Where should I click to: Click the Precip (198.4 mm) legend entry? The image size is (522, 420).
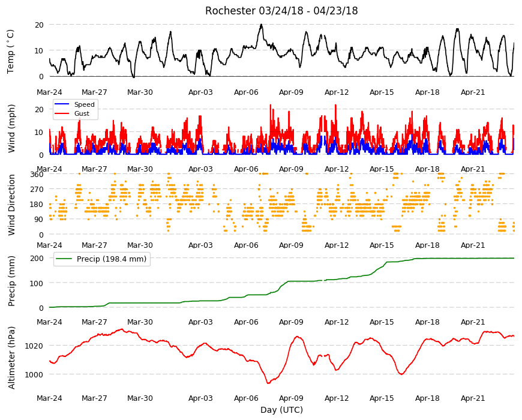pos(102,259)
